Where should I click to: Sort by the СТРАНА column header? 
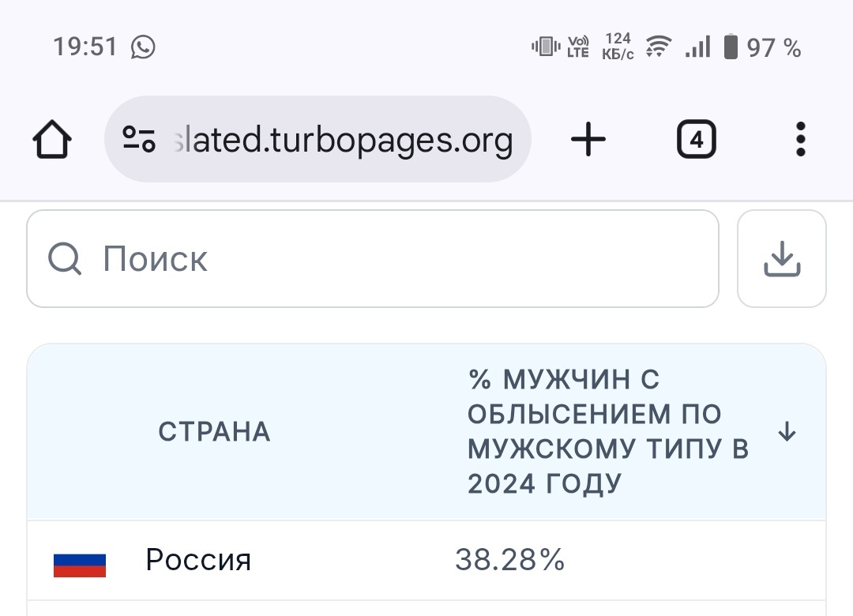214,432
